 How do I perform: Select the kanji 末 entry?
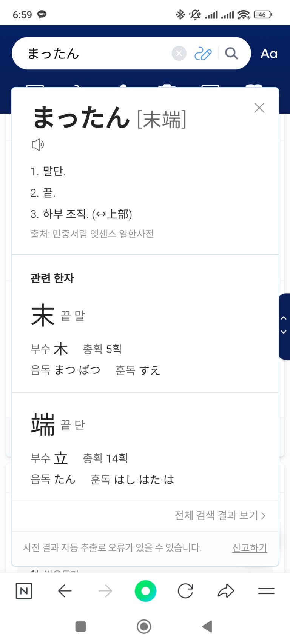click(43, 315)
